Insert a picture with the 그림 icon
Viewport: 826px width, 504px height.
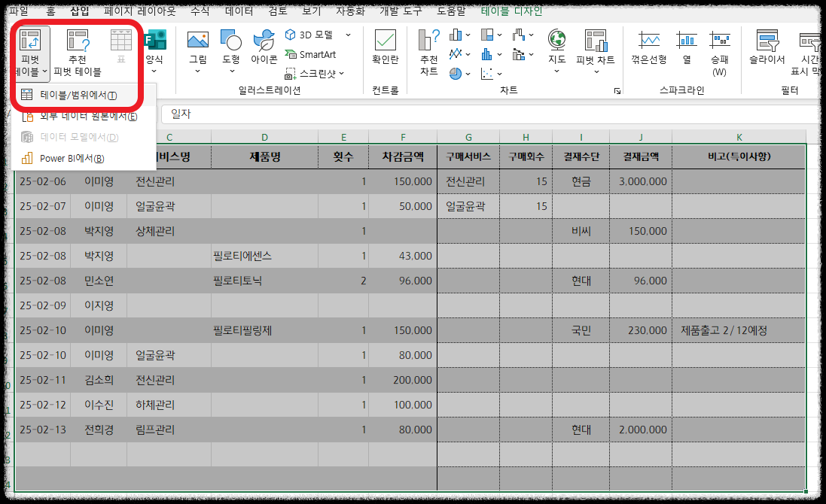197,47
